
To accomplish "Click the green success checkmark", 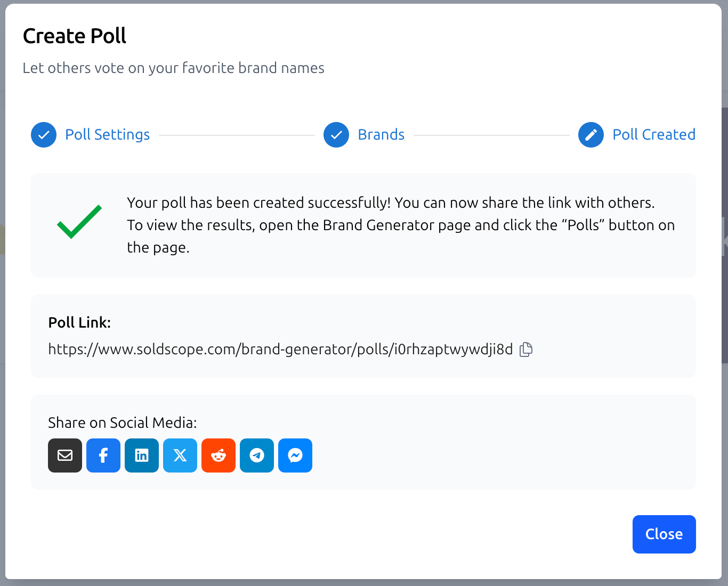I will tap(79, 221).
